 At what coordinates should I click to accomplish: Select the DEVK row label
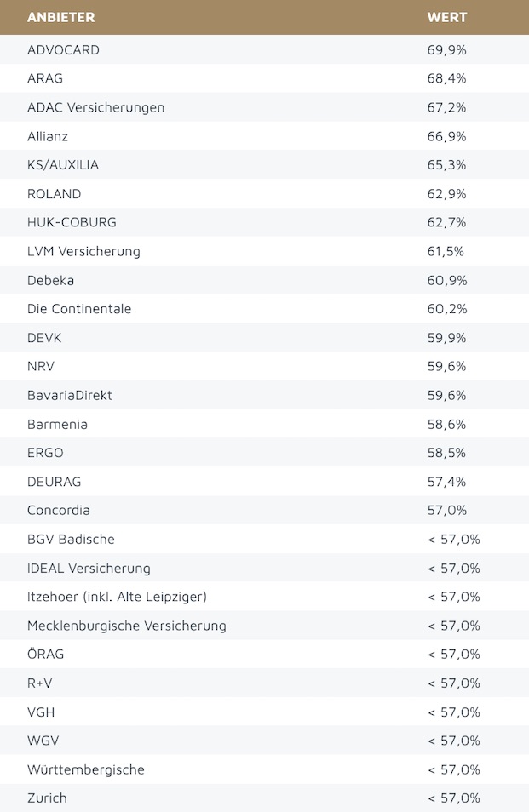pyautogui.click(x=44, y=338)
